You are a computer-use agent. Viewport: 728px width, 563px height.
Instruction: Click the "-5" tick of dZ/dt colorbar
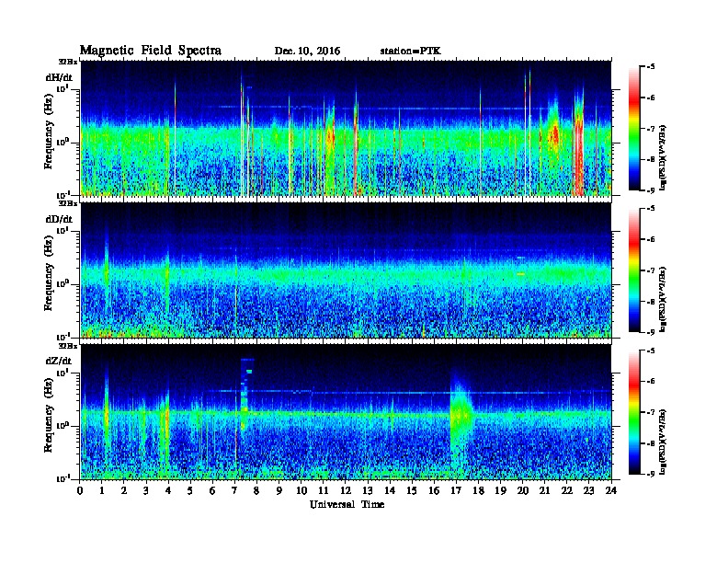point(651,350)
